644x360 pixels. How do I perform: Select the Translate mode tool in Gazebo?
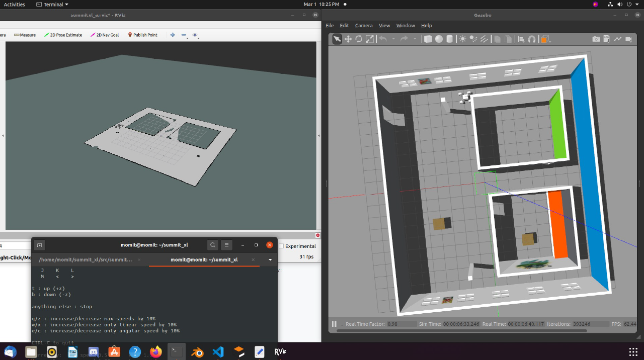[x=348, y=39]
